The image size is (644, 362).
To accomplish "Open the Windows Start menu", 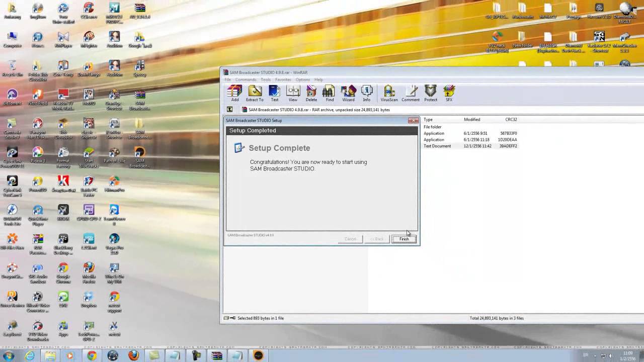I will [9, 355].
